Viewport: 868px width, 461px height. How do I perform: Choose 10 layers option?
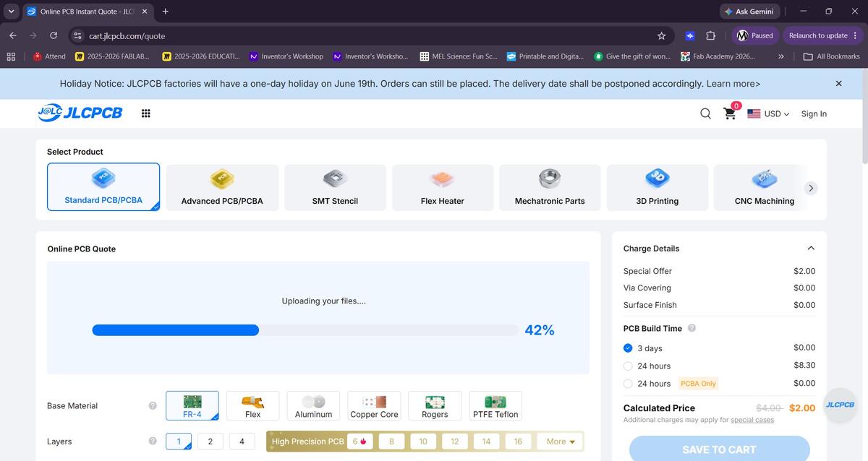(423, 441)
